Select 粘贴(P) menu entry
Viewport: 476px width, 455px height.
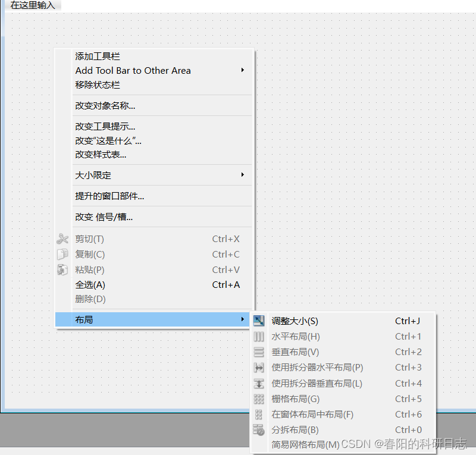154,269
